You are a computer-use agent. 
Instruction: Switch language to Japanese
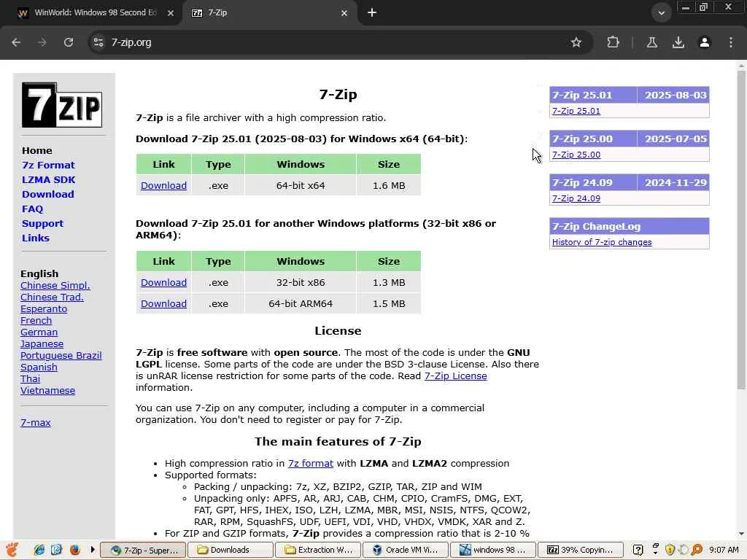[x=42, y=344]
